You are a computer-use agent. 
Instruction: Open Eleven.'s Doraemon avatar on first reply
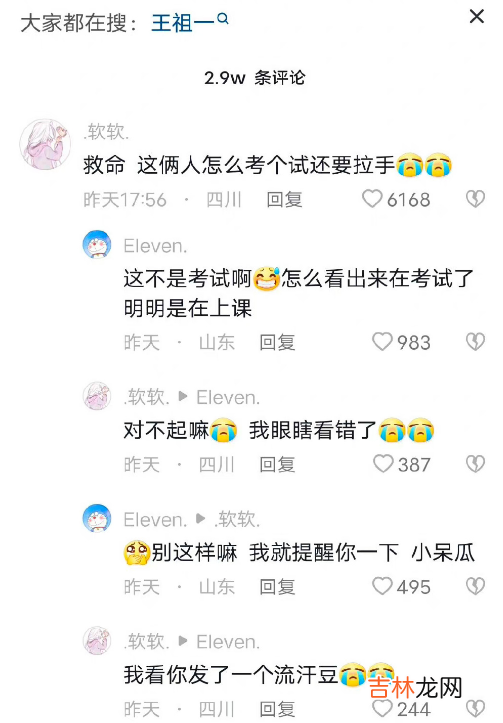coord(97,244)
